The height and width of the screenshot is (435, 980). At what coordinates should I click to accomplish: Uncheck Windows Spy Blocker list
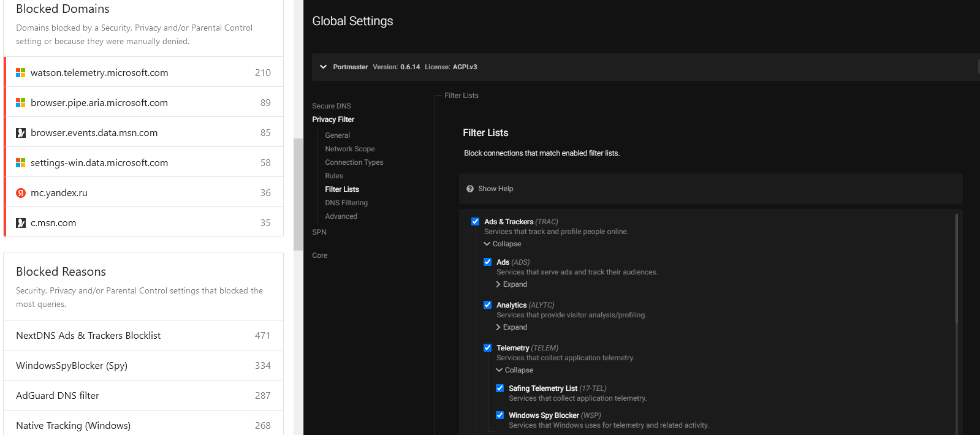pos(499,415)
